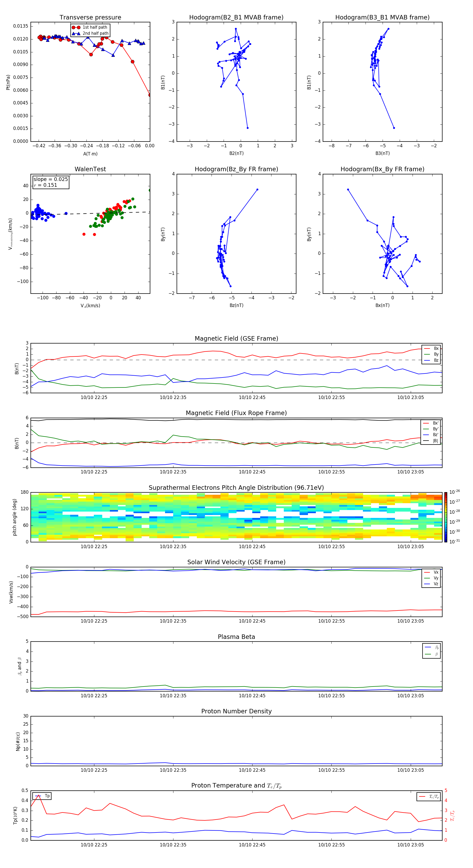Click the Proton Number Density title
473x868 pixels.
tap(236, 711)
